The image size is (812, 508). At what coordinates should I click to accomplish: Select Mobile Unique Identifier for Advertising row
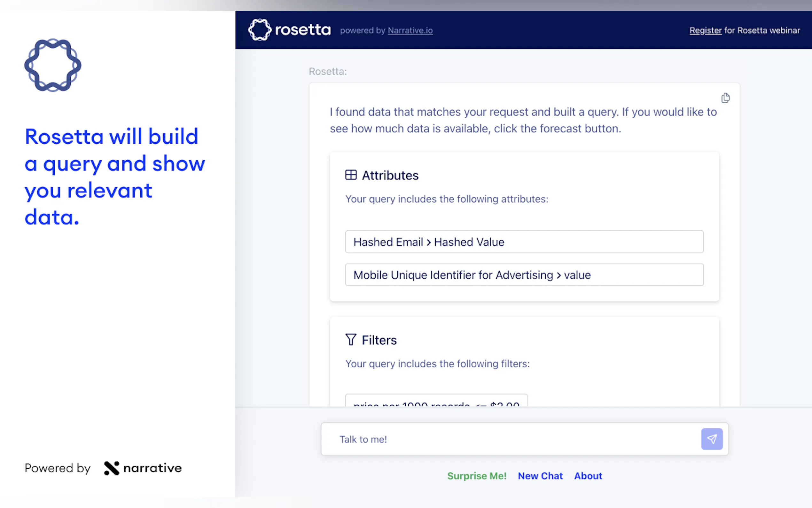(524, 275)
